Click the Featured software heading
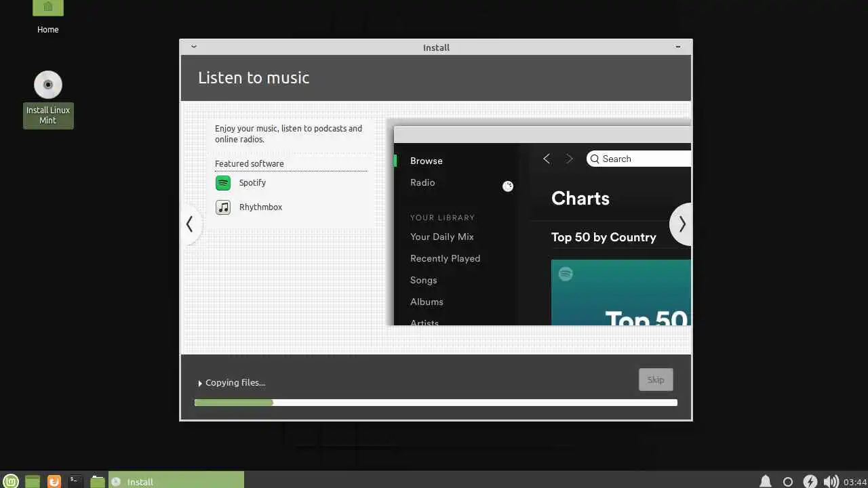The image size is (868, 488). pyautogui.click(x=250, y=163)
